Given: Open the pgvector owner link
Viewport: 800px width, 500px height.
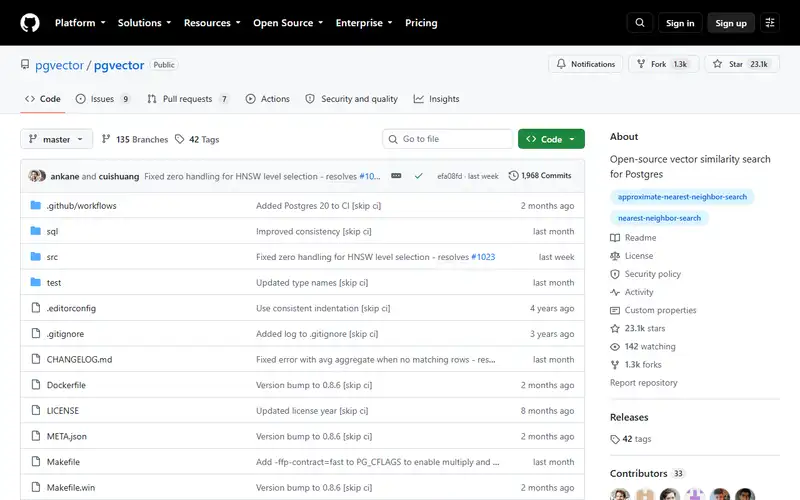Looking at the screenshot, I should point(59,65).
